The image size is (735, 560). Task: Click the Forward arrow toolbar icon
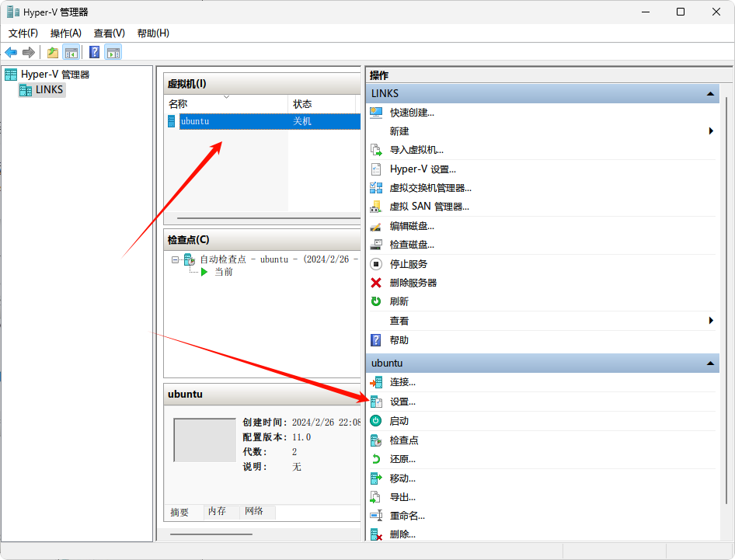pos(29,53)
